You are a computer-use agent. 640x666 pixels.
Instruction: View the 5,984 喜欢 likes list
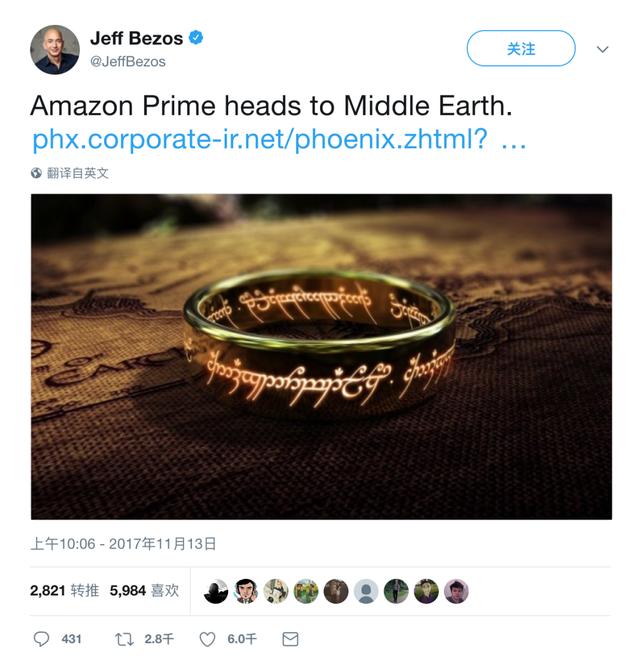click(144, 591)
